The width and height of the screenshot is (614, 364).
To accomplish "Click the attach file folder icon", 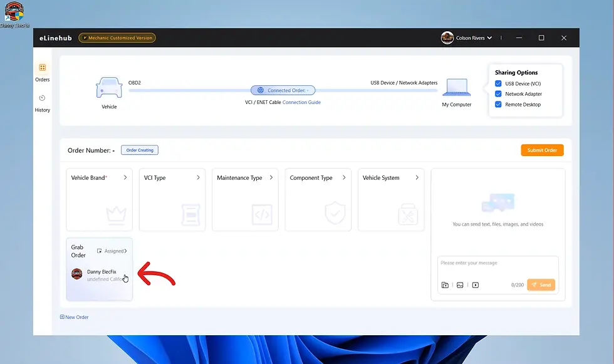I will pyautogui.click(x=445, y=285).
